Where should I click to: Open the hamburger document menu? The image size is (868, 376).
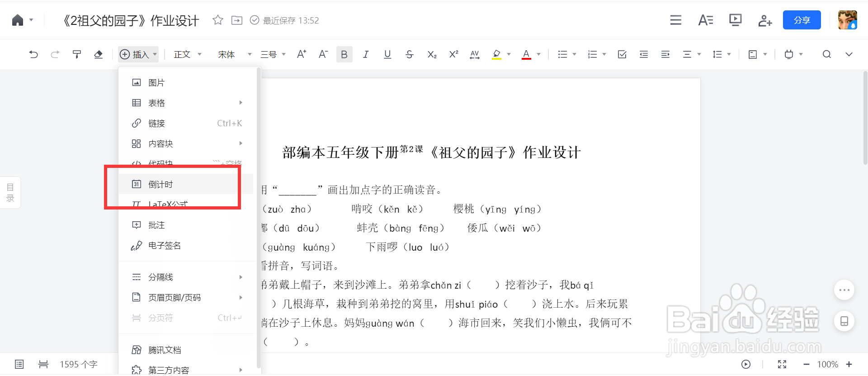coord(676,20)
